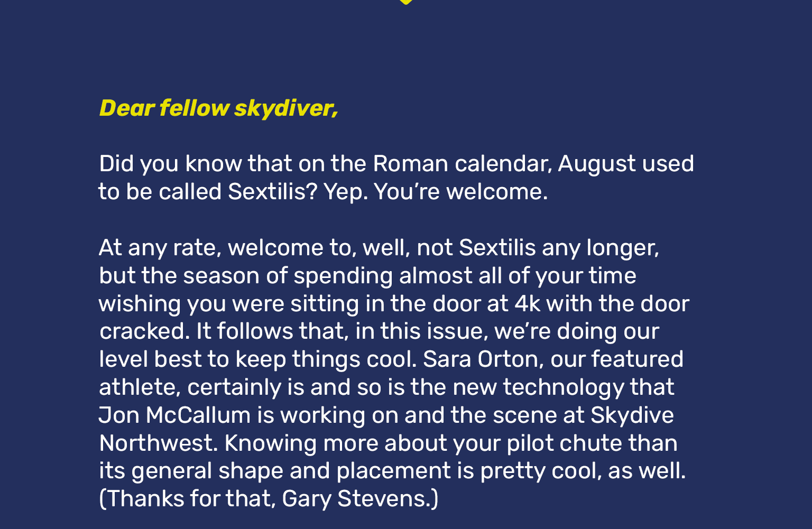Click the name "Jon McCallum"
This screenshot has width=812, height=529.
coord(174,415)
